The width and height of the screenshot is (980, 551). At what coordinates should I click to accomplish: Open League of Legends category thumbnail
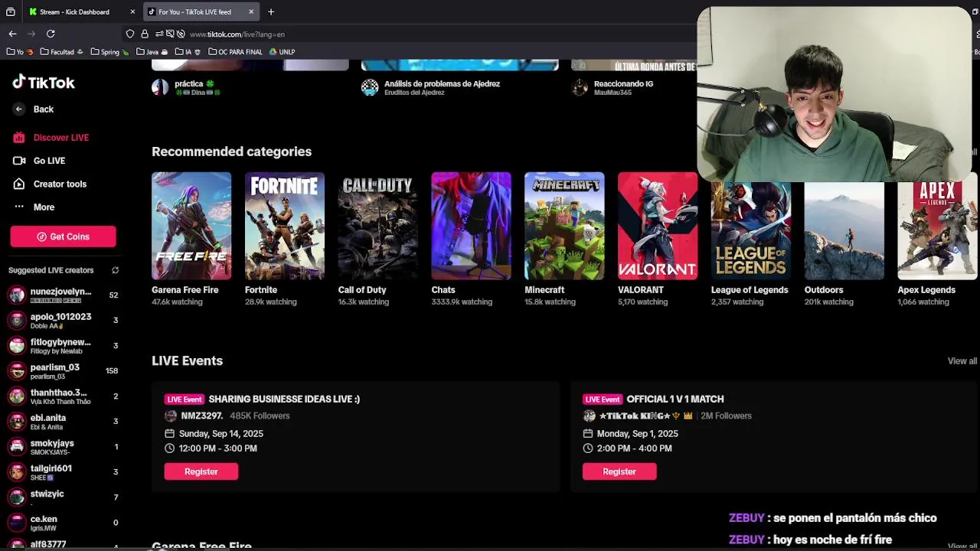coord(751,230)
